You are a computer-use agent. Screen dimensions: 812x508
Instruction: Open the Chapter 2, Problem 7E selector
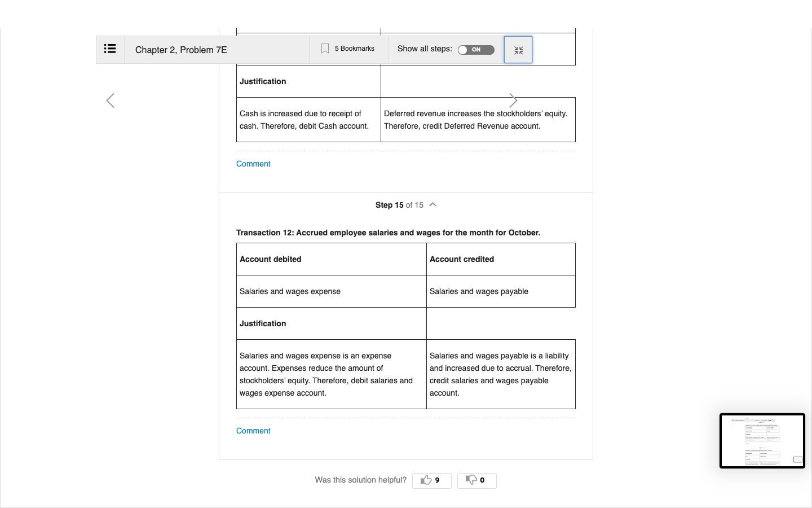coord(181,50)
